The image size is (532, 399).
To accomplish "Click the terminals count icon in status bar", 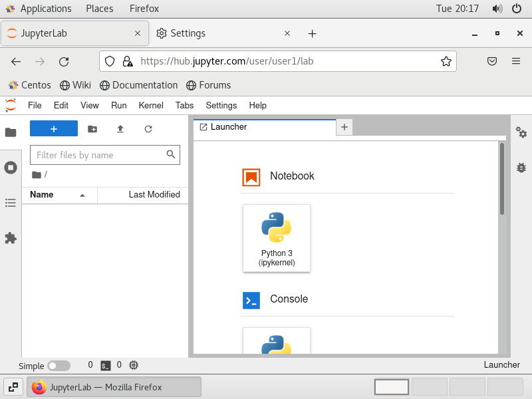I will click(106, 365).
